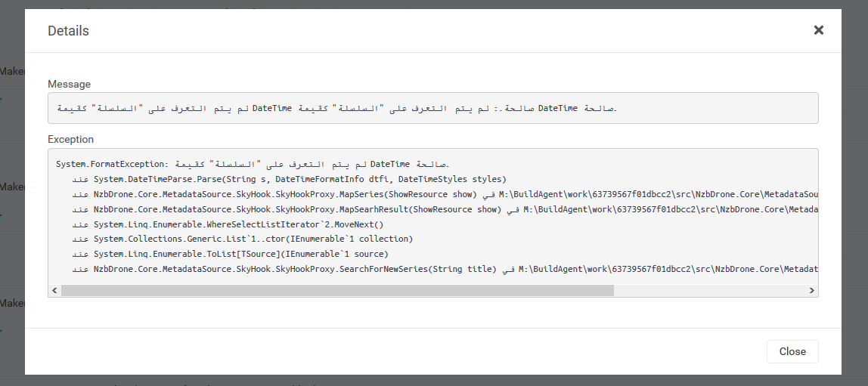This screenshot has height=386, width=868.
Task: Click the Exception label
Action: (70, 139)
